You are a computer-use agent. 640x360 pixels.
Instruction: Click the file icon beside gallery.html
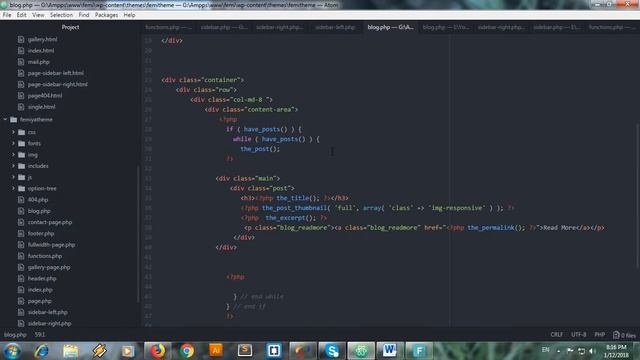pyautogui.click(x=21, y=39)
